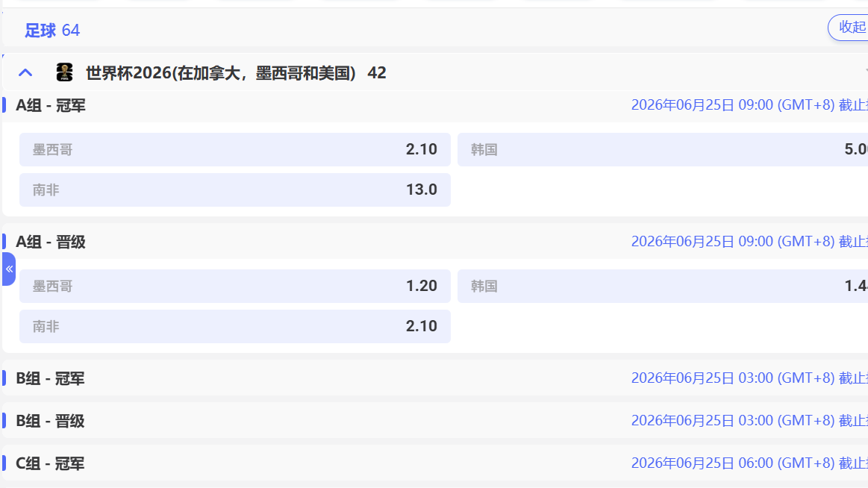Pick 南非 at 2.10 in A组 晋级

[x=234, y=326]
